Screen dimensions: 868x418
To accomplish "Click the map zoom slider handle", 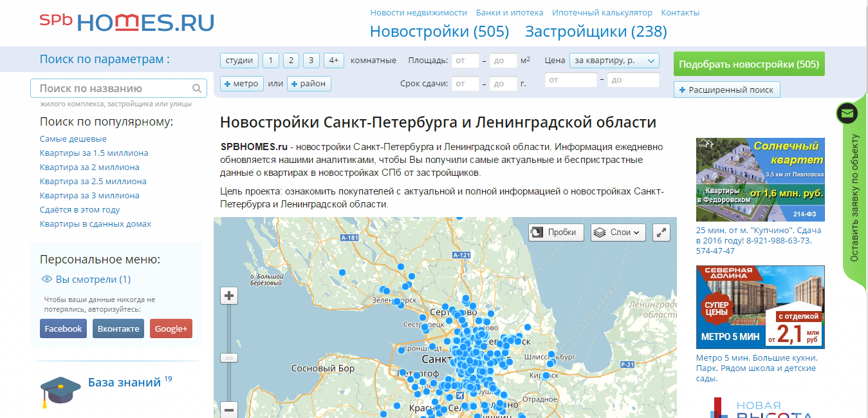I will click(x=229, y=357).
